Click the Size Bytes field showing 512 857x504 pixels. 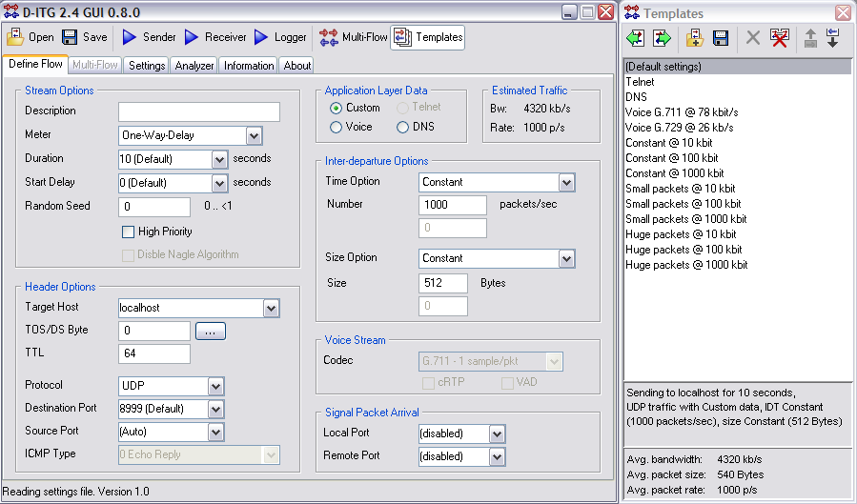[x=443, y=283]
